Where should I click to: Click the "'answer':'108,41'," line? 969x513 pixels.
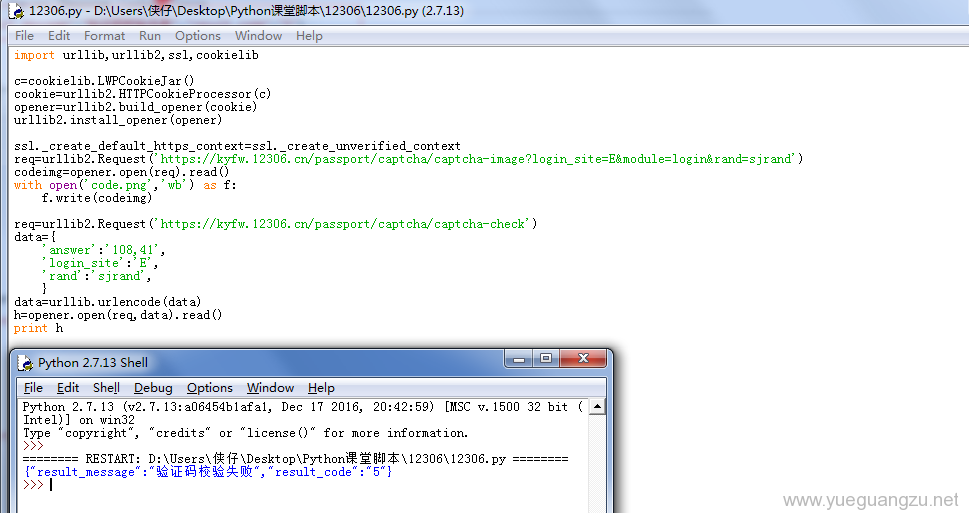[103, 250]
